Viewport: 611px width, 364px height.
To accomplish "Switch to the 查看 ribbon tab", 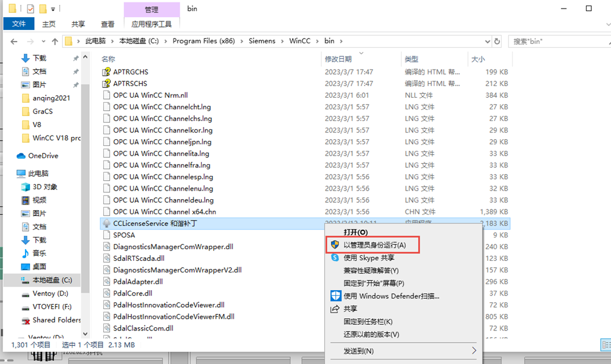I will click(108, 24).
